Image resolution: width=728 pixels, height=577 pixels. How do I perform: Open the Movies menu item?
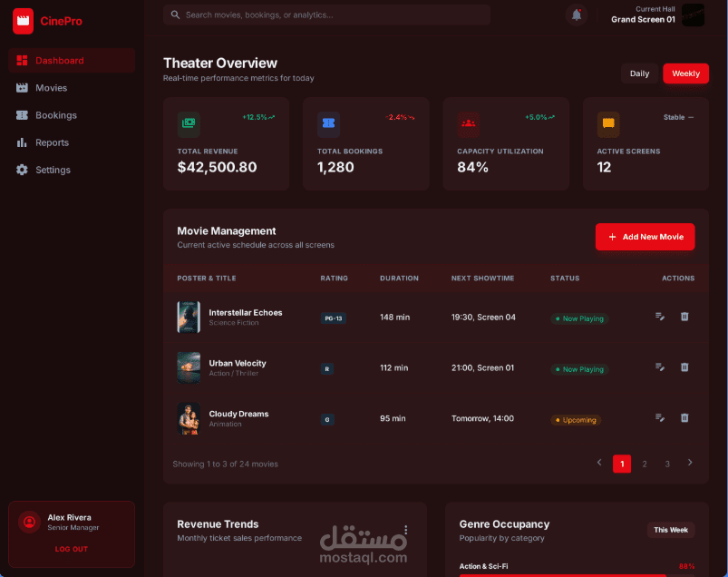tap(72, 88)
